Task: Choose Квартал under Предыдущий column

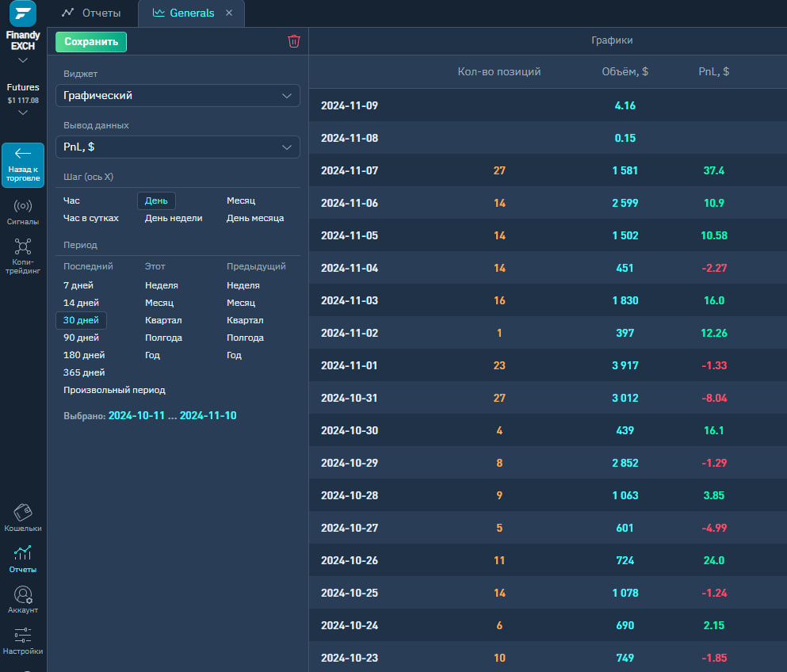Action: click(x=245, y=320)
